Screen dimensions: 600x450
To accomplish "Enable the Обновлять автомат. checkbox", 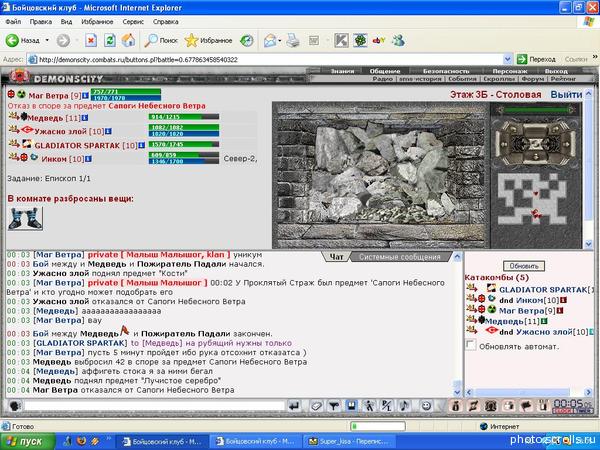I will [471, 345].
